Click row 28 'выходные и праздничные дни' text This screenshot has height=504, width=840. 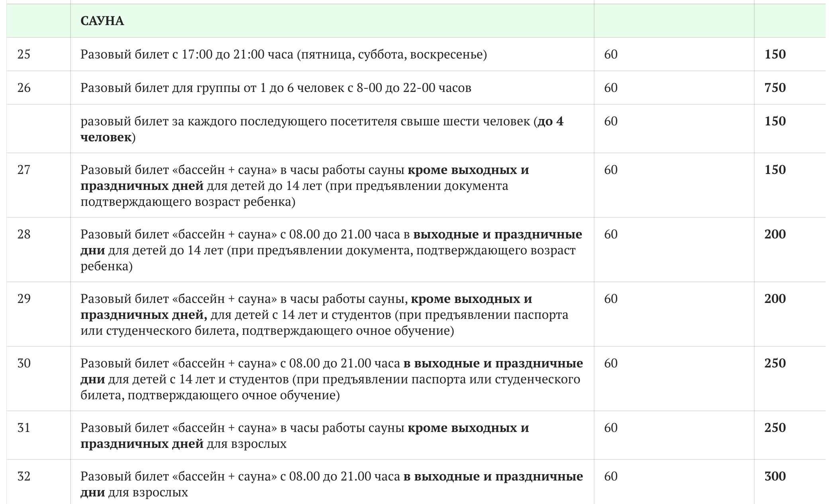tap(331, 242)
